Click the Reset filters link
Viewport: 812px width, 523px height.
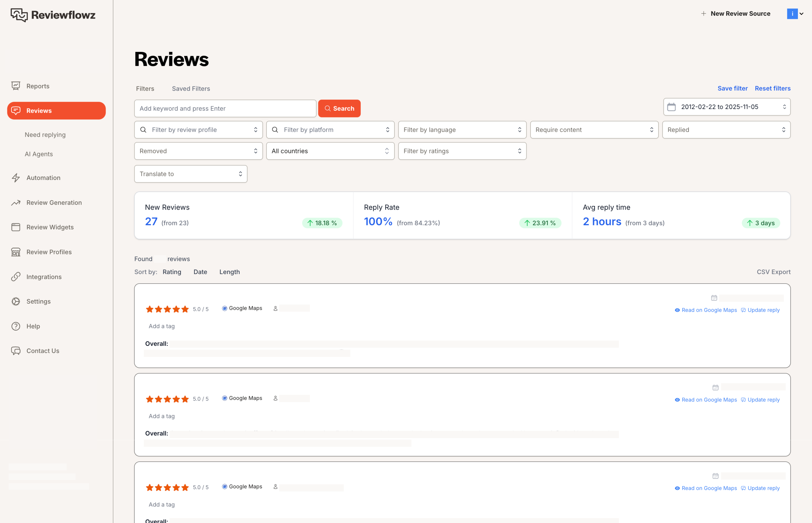coord(772,88)
